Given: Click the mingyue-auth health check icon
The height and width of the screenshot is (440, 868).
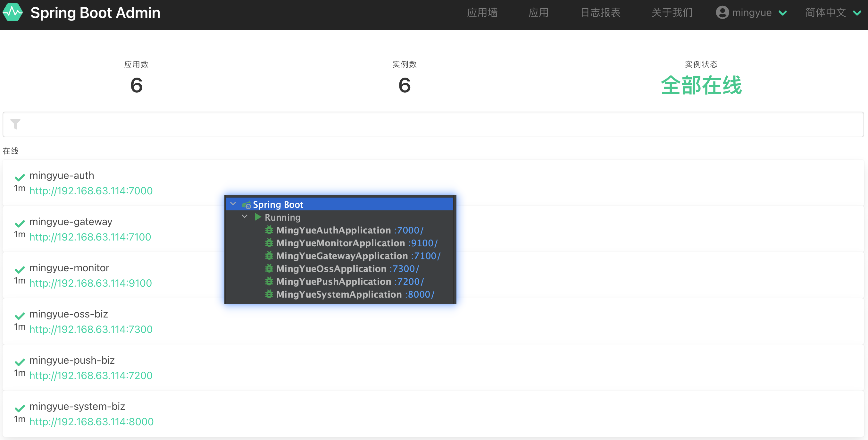Looking at the screenshot, I should pos(20,176).
